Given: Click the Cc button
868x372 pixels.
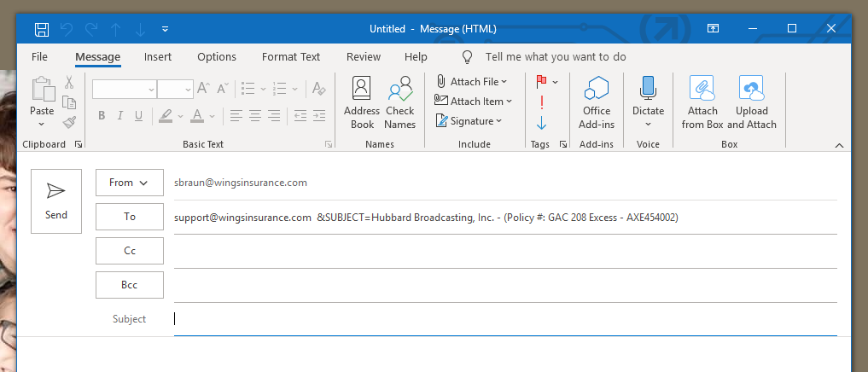Looking at the screenshot, I should tap(130, 251).
